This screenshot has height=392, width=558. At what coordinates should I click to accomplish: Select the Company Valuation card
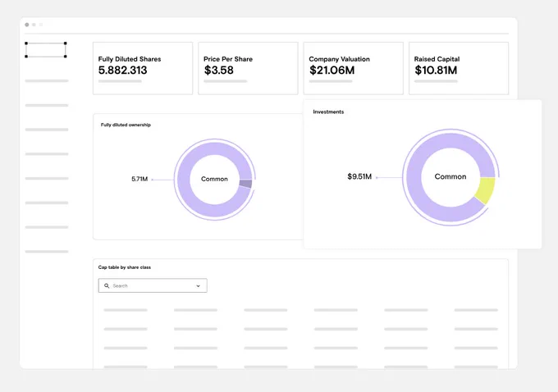coord(354,68)
